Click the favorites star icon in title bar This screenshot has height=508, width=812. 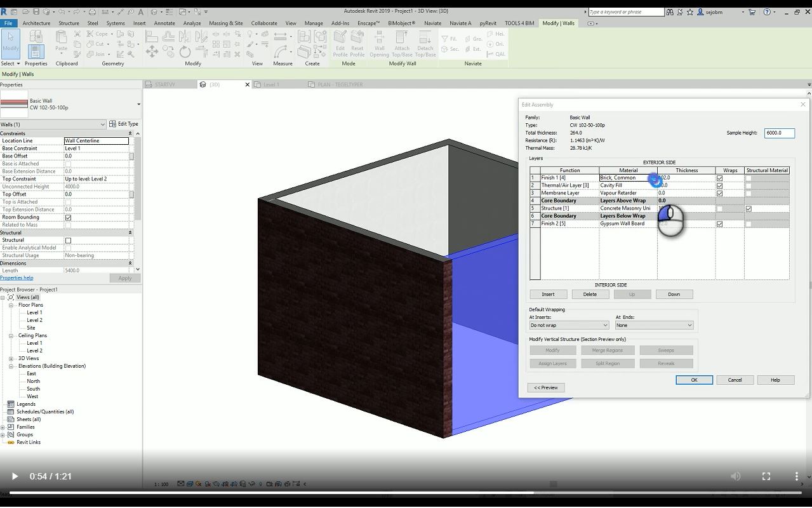(690, 11)
